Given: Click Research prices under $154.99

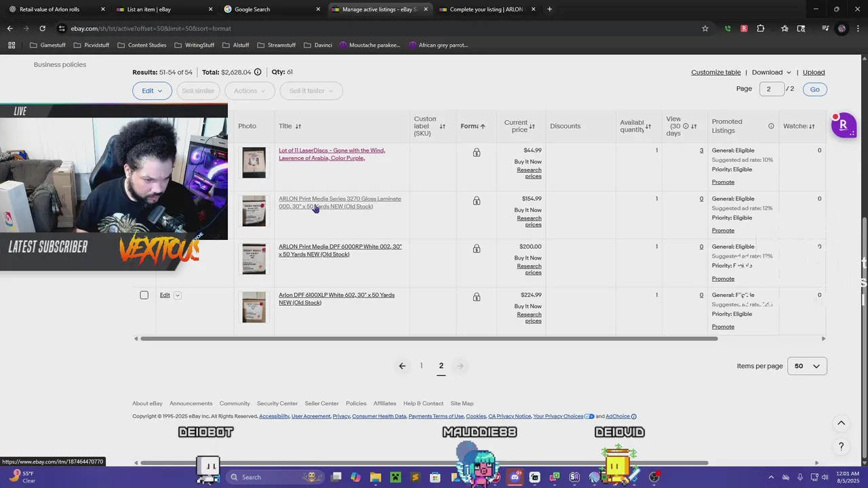Looking at the screenshot, I should tap(529, 221).
